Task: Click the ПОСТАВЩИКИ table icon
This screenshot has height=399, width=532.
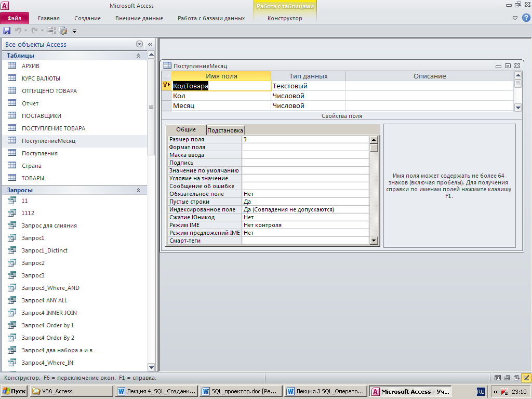Action: pyautogui.click(x=12, y=115)
